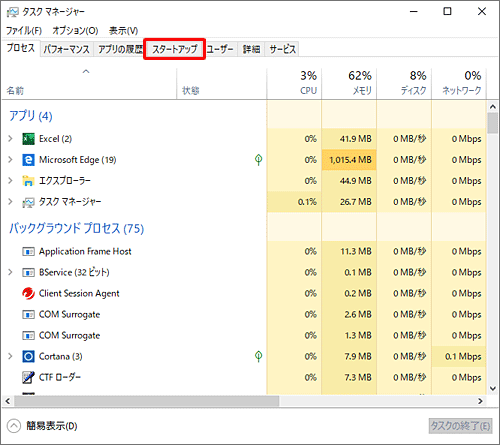Sort by the ネットワーク column header
500x445 pixels.
click(x=459, y=84)
